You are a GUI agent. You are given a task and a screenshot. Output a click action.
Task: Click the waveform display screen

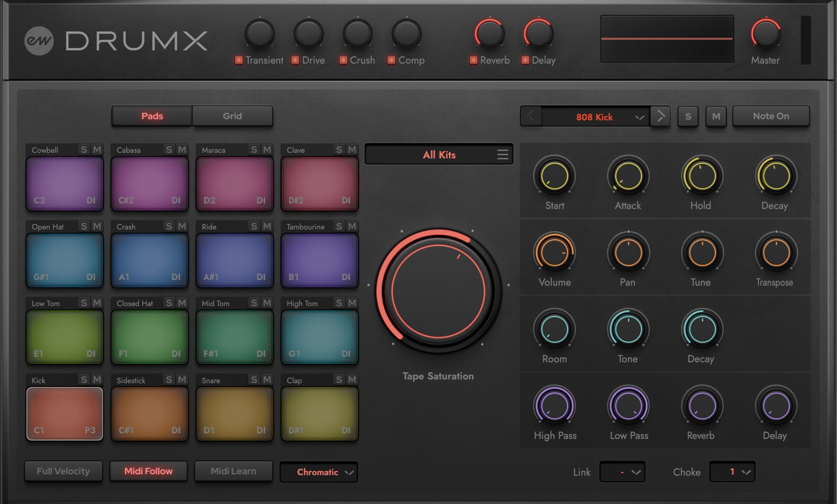pos(667,39)
